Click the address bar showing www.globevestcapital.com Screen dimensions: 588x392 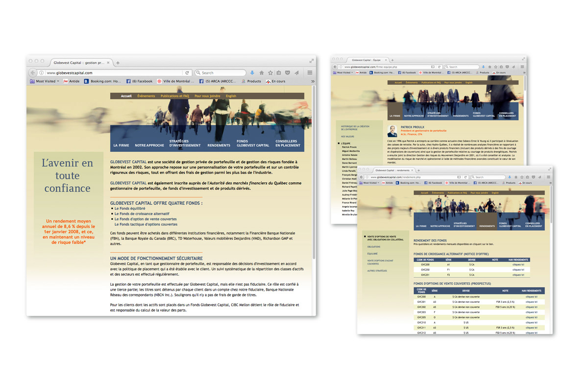point(115,73)
